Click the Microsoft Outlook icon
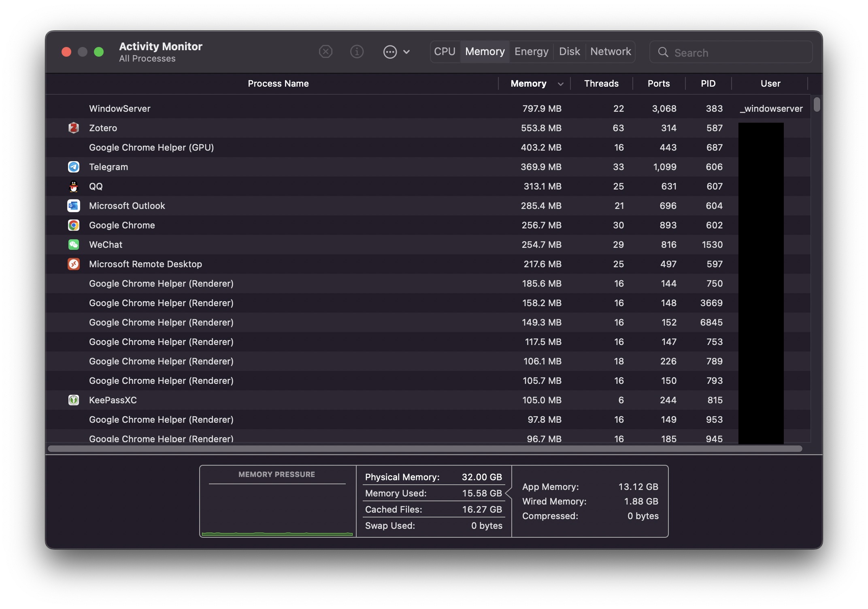 73,206
